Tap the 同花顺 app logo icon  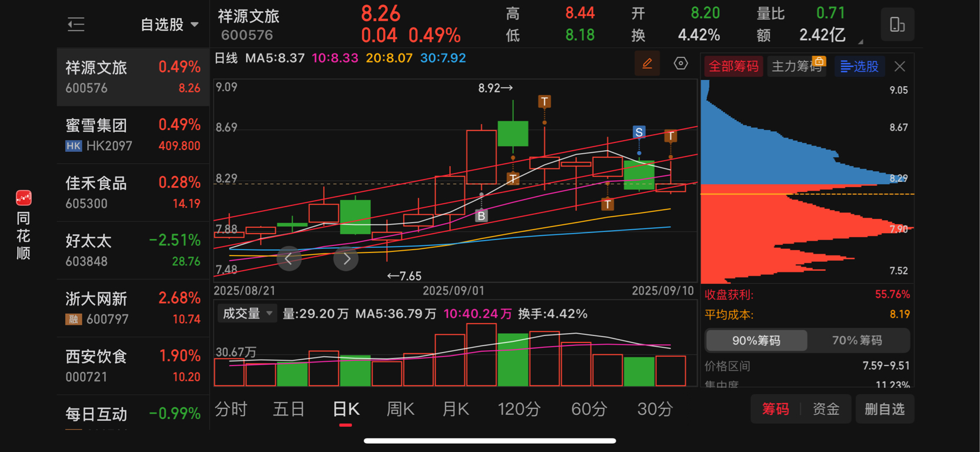pos(24,198)
